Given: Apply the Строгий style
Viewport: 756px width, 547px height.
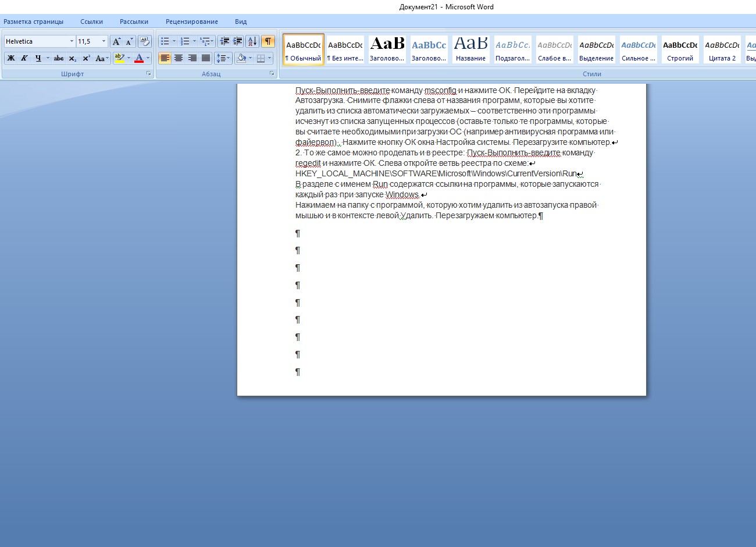Looking at the screenshot, I should (680, 49).
